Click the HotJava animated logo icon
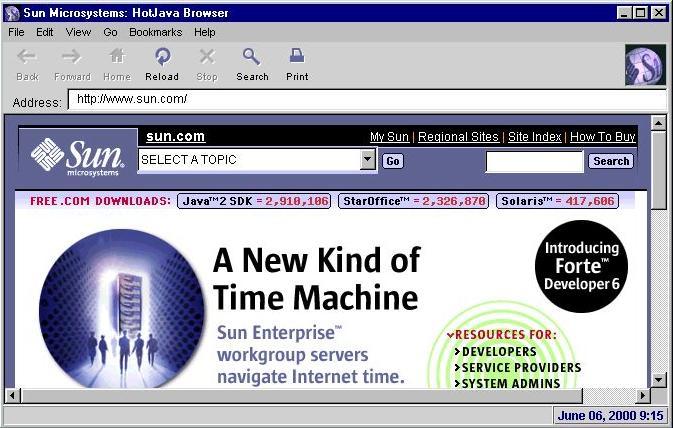Viewport: 673px width, 428px height. click(645, 65)
